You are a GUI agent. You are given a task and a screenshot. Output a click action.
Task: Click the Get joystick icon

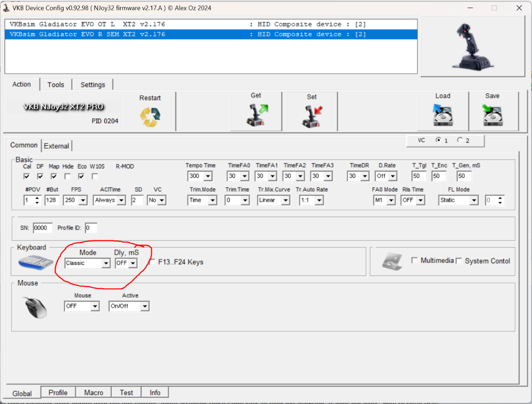(x=256, y=115)
